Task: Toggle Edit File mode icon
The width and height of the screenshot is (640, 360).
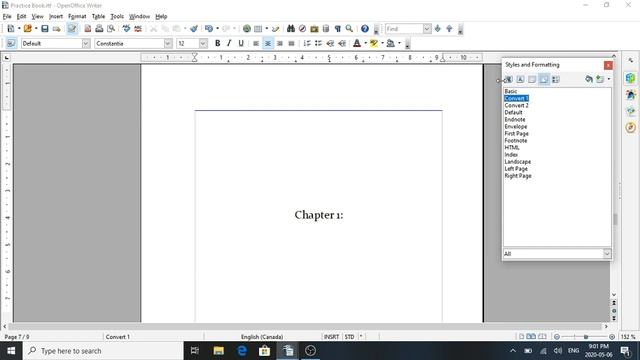Action: click(72, 29)
